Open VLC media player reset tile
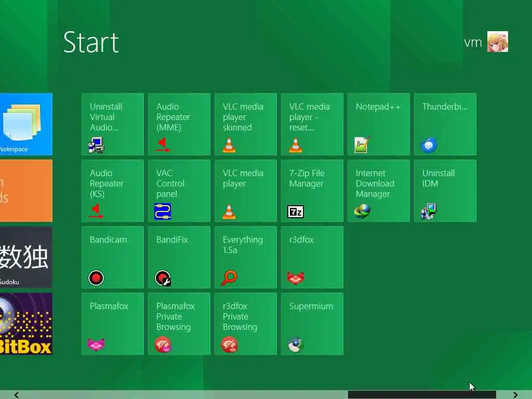Image resolution: width=532 pixels, height=399 pixels. pyautogui.click(x=312, y=124)
